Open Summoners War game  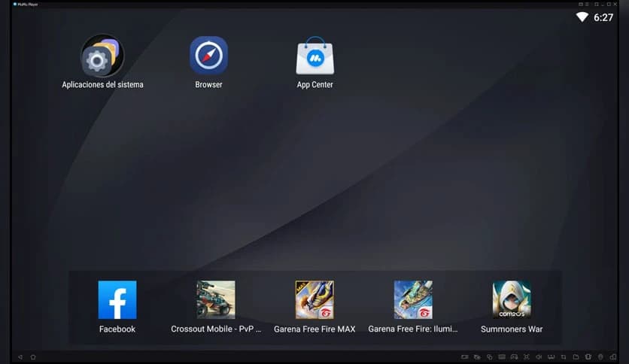pos(512,300)
